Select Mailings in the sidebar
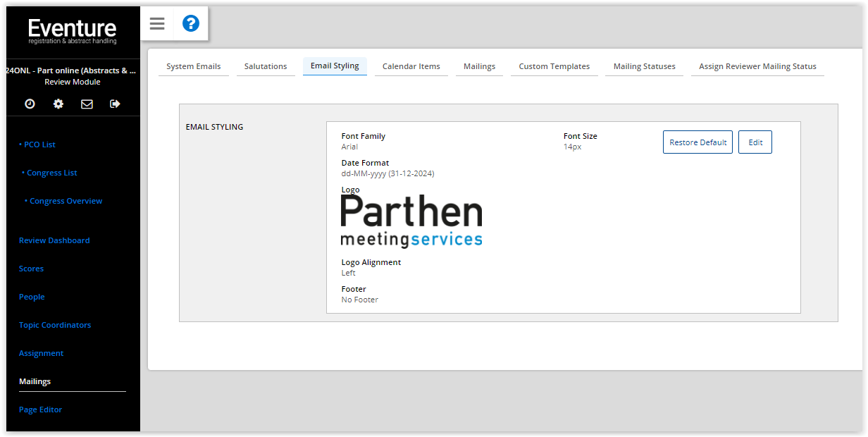Viewport: 868px width, 437px height. (35, 381)
